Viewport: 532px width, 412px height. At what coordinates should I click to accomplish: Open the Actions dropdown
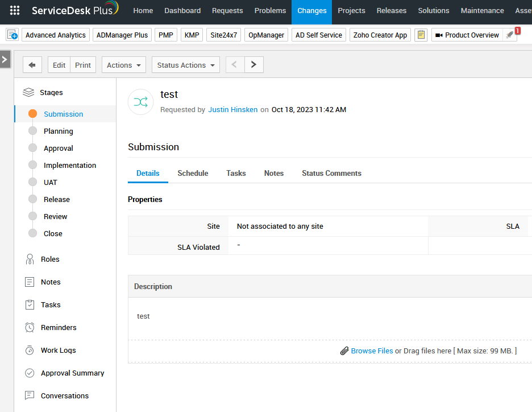click(124, 64)
